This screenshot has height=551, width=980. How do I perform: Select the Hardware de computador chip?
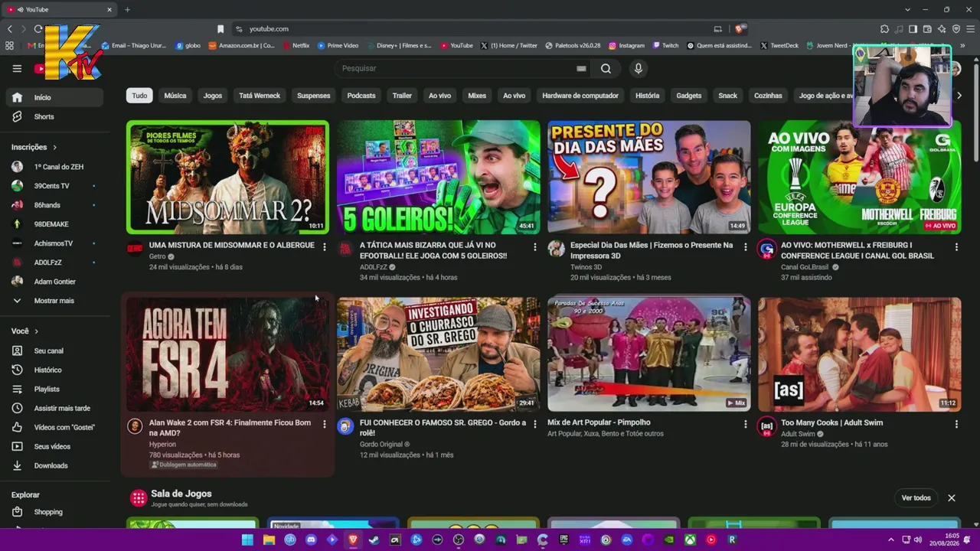point(580,96)
